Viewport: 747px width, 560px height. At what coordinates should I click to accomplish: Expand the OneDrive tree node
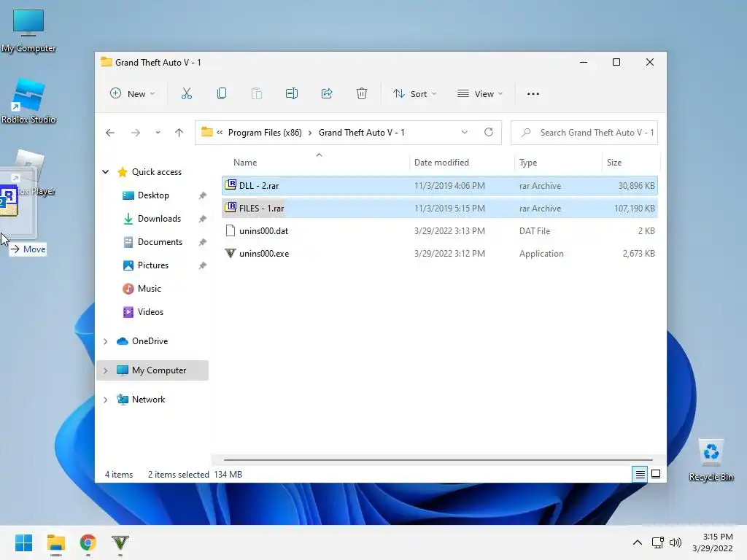pos(106,341)
